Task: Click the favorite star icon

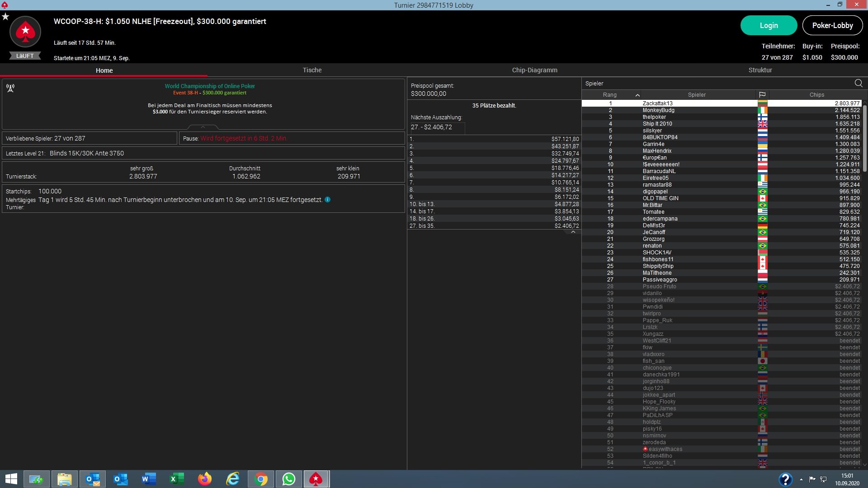Action: coord(5,17)
